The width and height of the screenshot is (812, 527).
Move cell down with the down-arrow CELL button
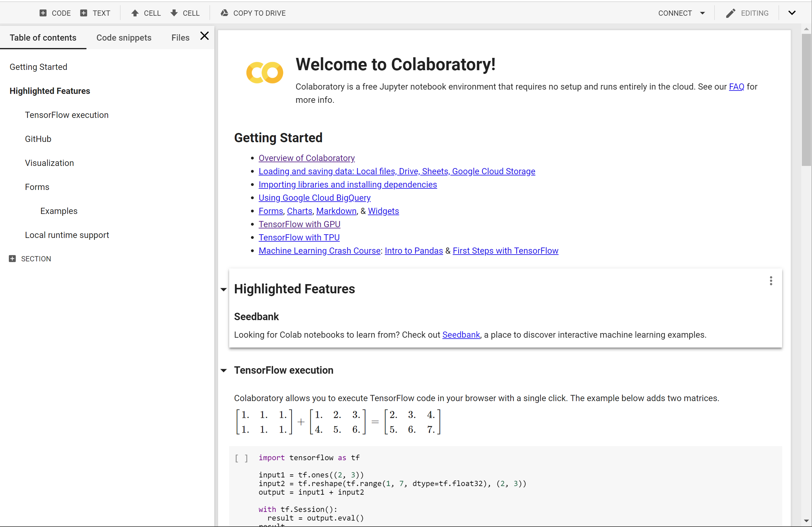[x=185, y=13]
